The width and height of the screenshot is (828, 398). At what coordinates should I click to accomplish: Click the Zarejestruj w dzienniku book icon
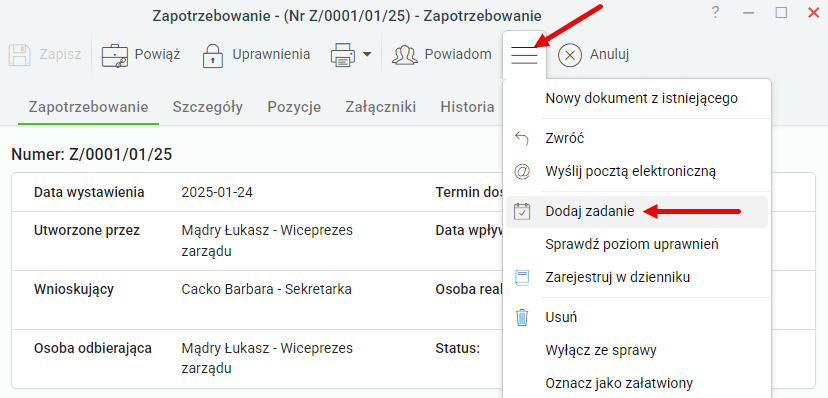coord(522,277)
